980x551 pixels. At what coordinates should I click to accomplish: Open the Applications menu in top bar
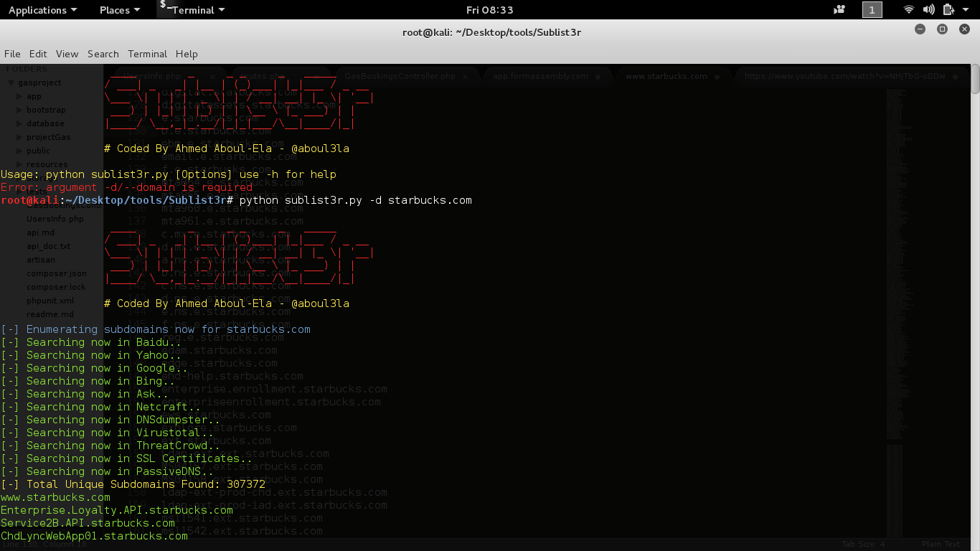pyautogui.click(x=42, y=10)
